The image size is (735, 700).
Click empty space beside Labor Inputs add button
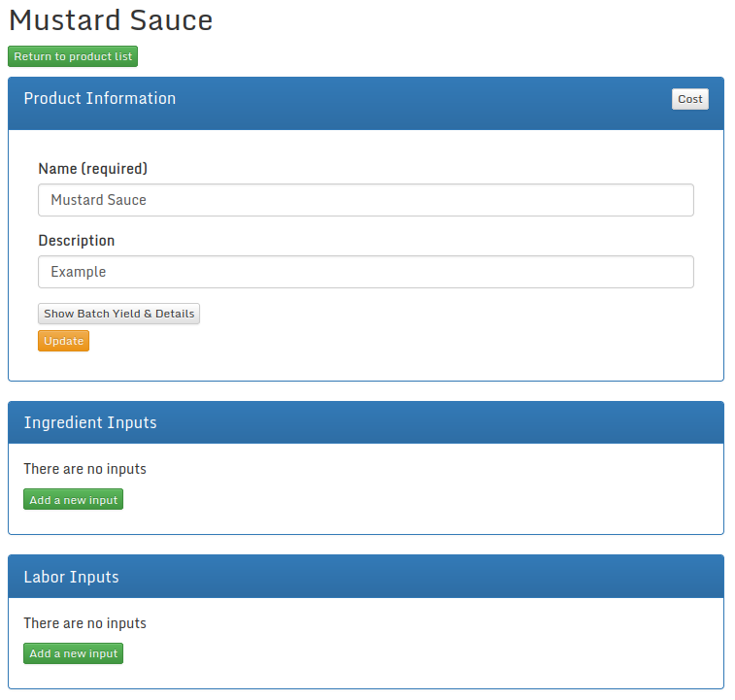[388, 653]
